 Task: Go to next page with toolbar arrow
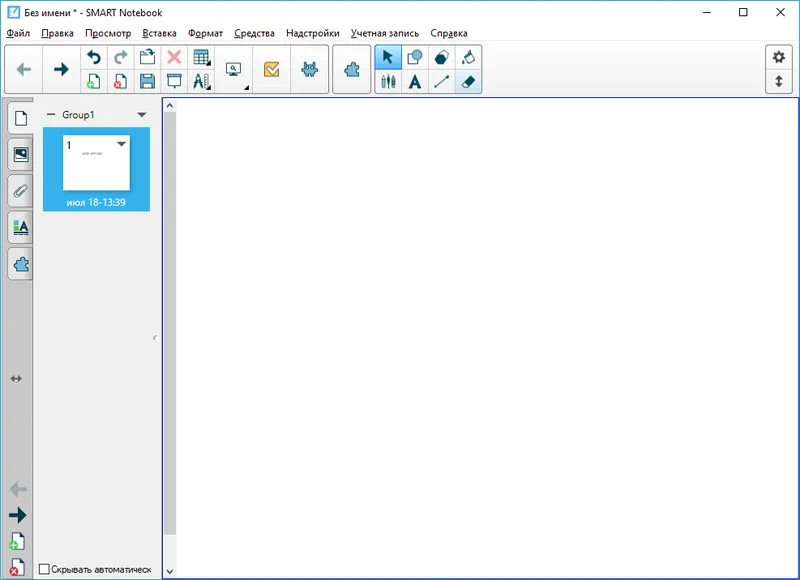point(60,69)
